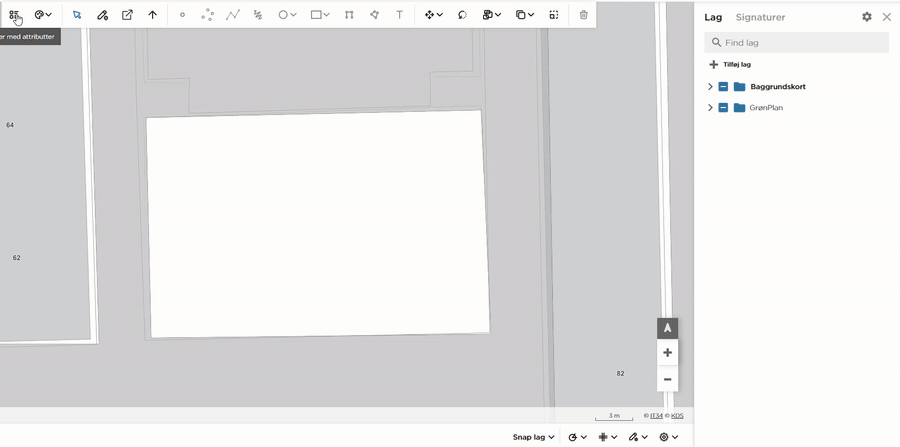Click the trash delete icon
Image resolution: width=900 pixels, height=447 pixels.
583,15
